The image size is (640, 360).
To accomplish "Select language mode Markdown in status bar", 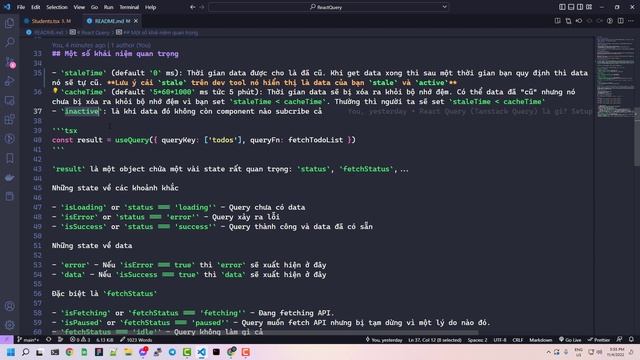I will pos(540,340).
